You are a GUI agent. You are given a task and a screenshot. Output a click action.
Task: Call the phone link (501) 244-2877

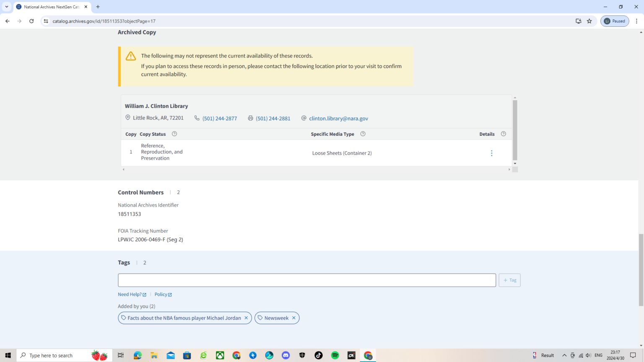click(x=220, y=119)
